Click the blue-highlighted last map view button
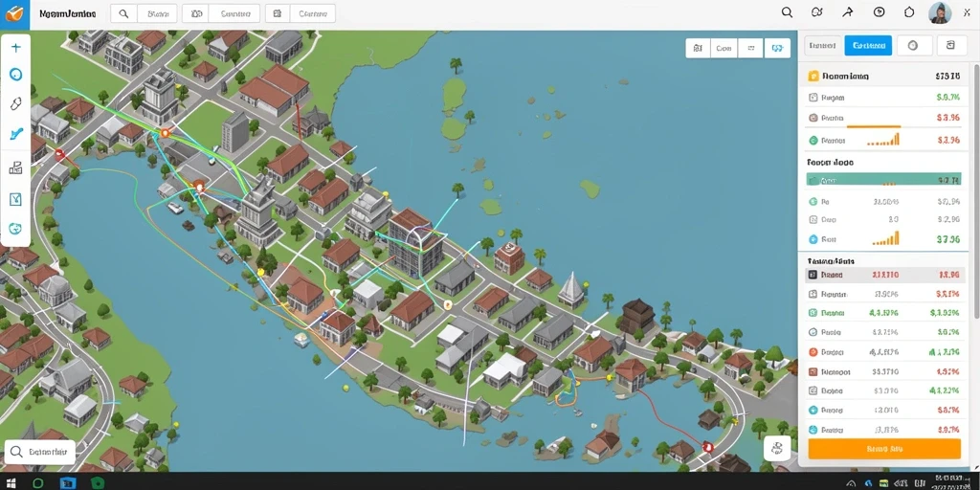The image size is (980, 490). click(777, 48)
